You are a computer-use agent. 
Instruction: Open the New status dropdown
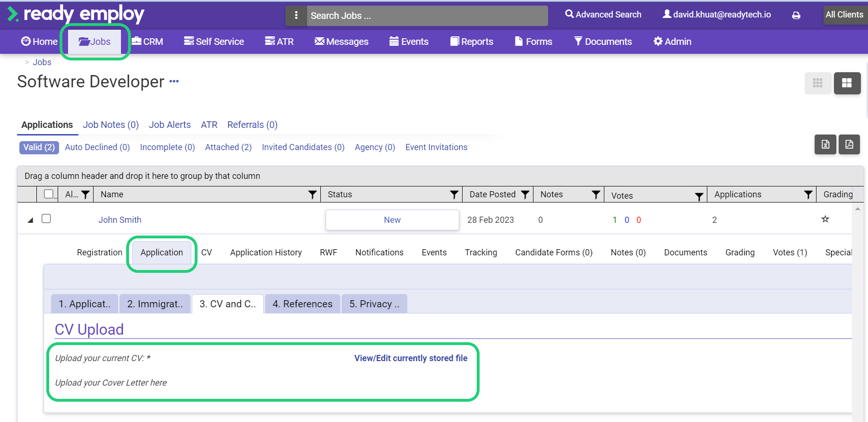tap(392, 220)
